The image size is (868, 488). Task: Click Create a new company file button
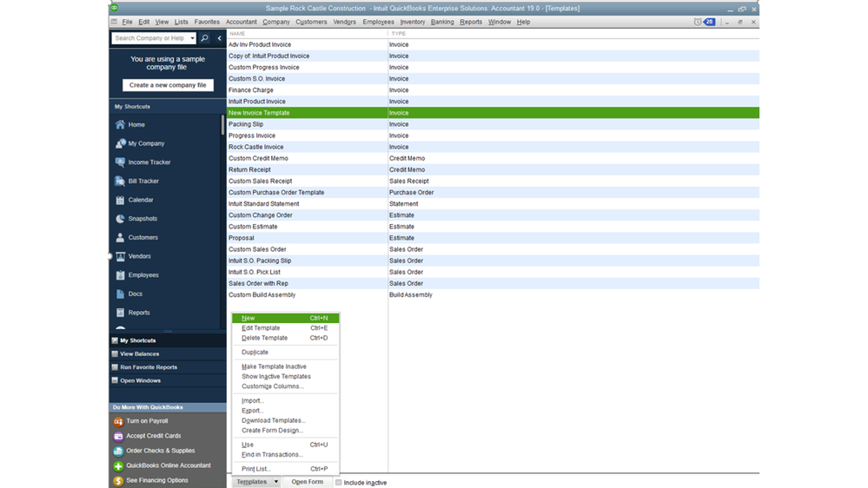pyautogui.click(x=168, y=85)
